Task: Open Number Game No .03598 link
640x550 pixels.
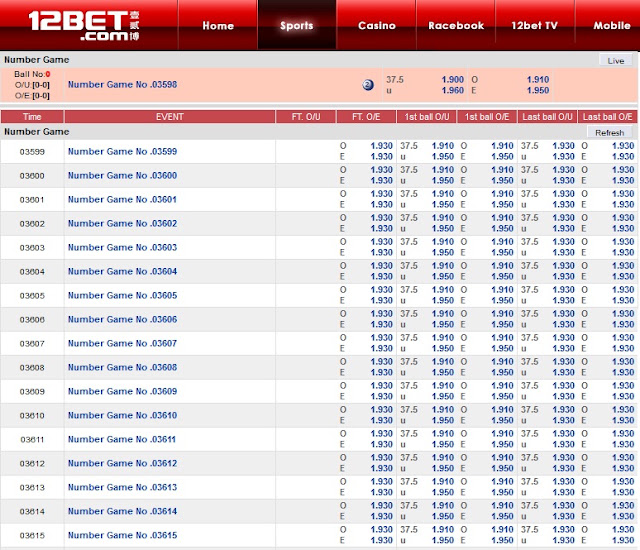Action: [122, 84]
